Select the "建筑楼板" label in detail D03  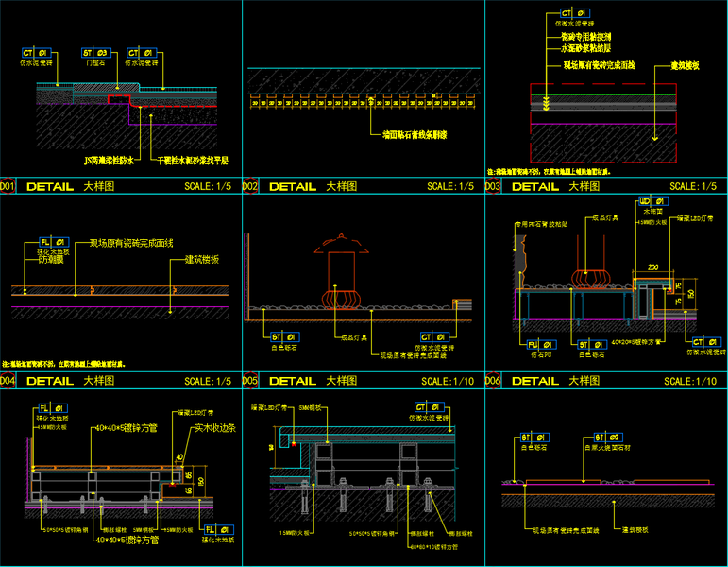[686, 65]
